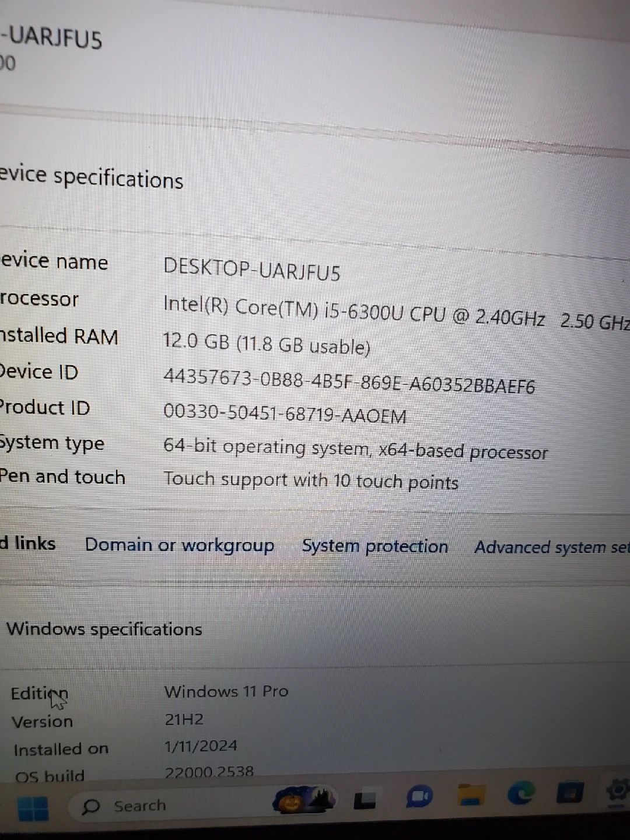Viewport: 630px width, 840px height.
Task: Open File Explorer from the taskbar
Action: [x=471, y=794]
